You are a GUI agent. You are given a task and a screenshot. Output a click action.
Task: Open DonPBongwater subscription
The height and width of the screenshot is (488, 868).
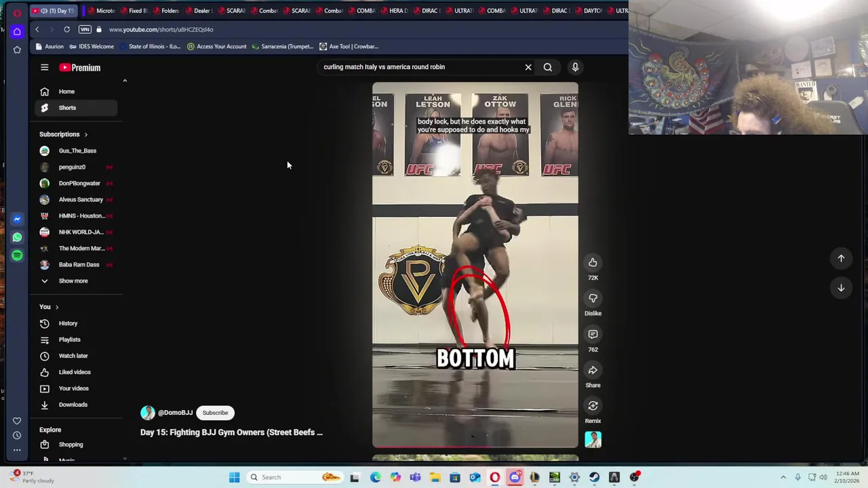(x=75, y=183)
